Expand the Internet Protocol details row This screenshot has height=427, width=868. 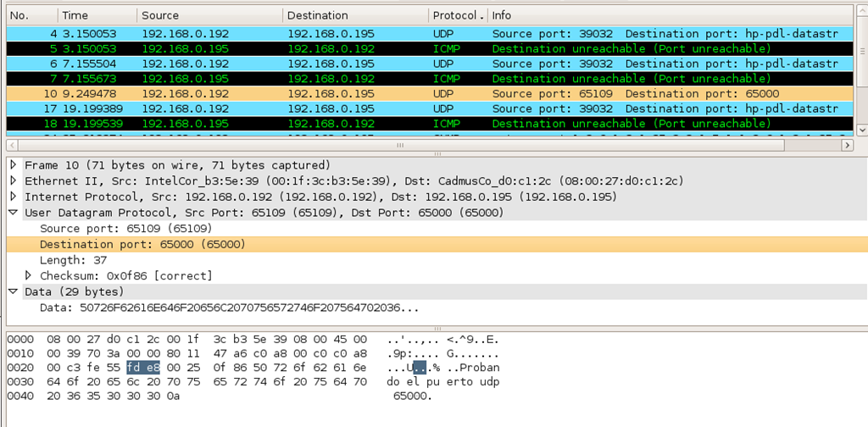(14, 197)
